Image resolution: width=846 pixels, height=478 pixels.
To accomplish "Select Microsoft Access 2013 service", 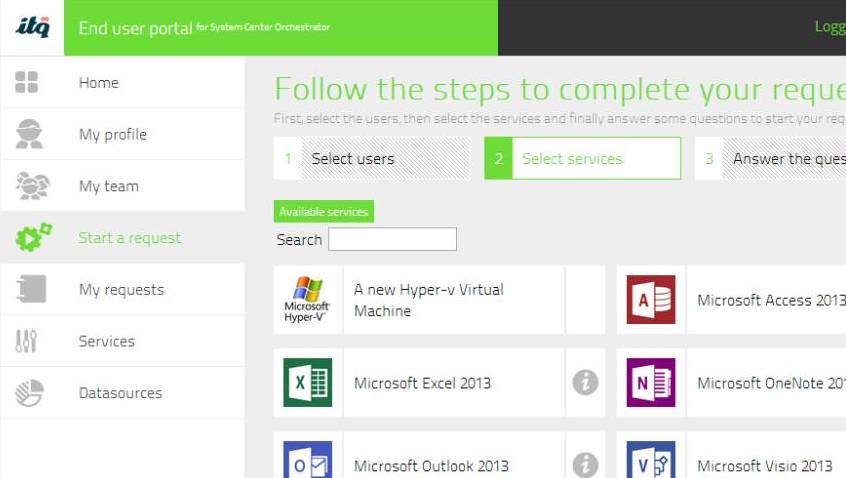I will point(732,299).
